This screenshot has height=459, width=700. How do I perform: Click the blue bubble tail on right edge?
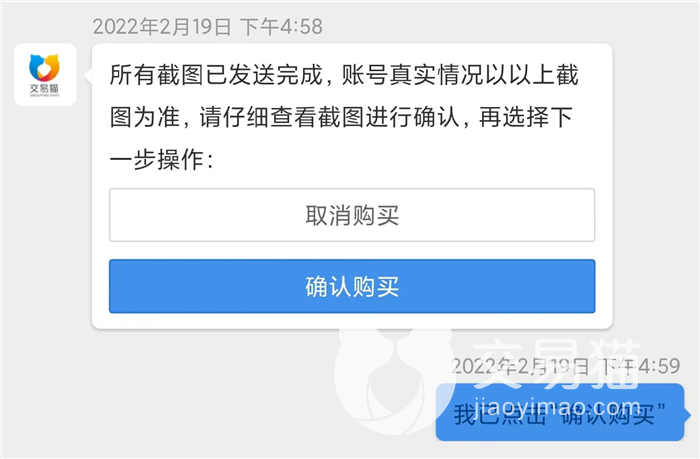(688, 415)
